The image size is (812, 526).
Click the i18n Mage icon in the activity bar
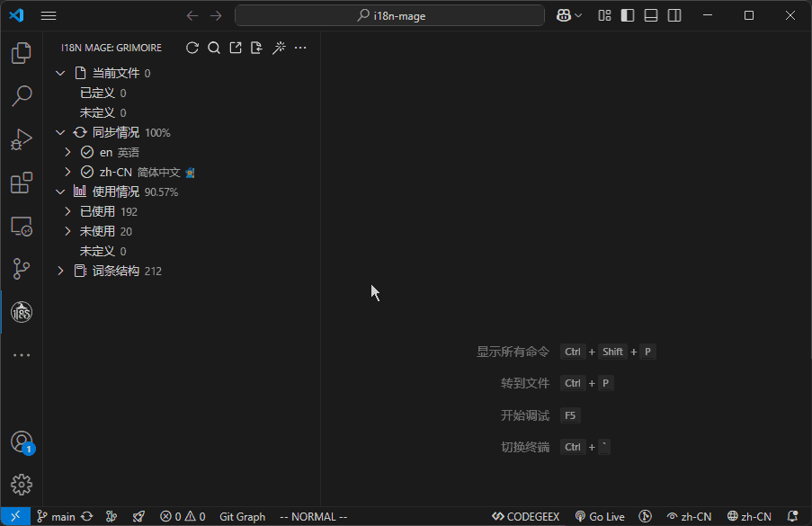(x=22, y=312)
